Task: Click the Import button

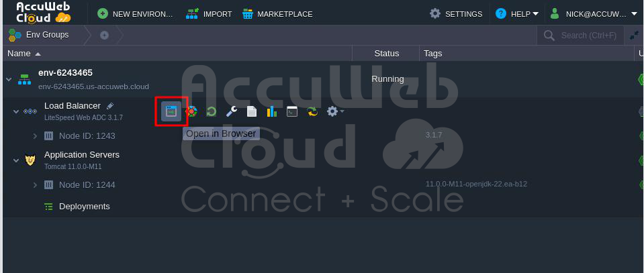Action: pyautogui.click(x=210, y=13)
